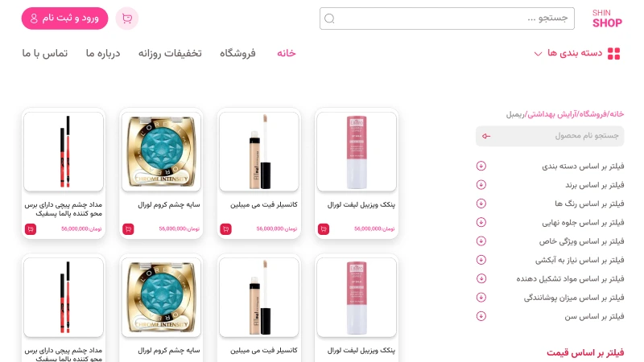The height and width of the screenshot is (362, 644).
Task: Add first-row پنکک ویزیبل لیفت لورال to cart
Action: click(324, 229)
